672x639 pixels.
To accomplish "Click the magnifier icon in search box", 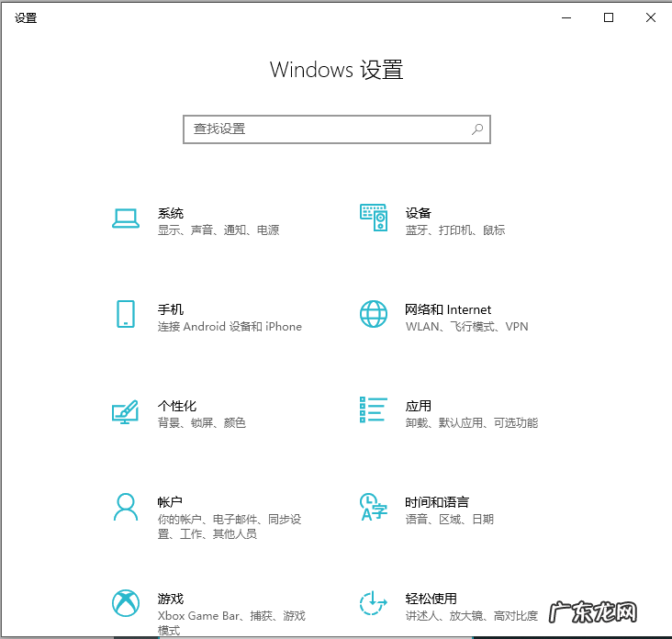I will pos(477,129).
